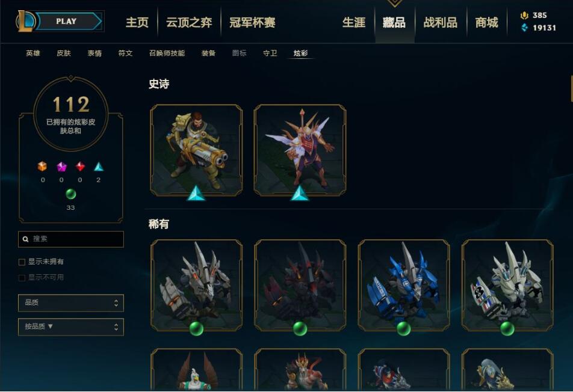Select the gold gunner chroma thumbnail
This screenshot has height=392, width=573.
(x=196, y=150)
